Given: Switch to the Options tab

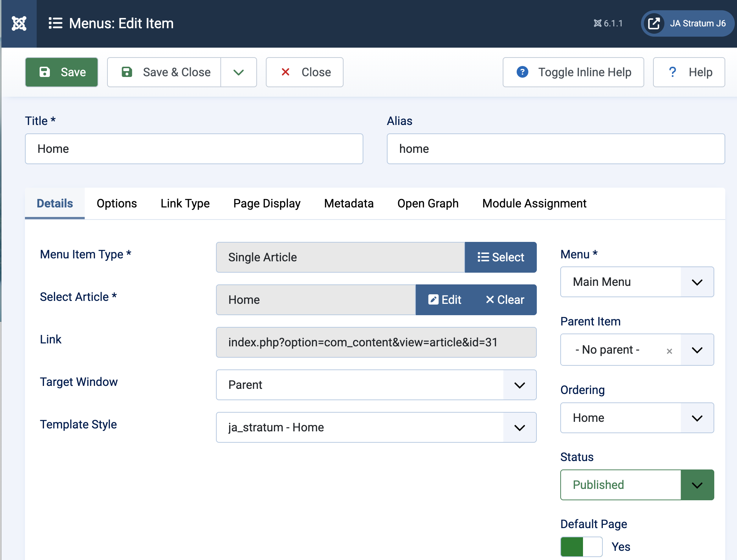Looking at the screenshot, I should [117, 203].
